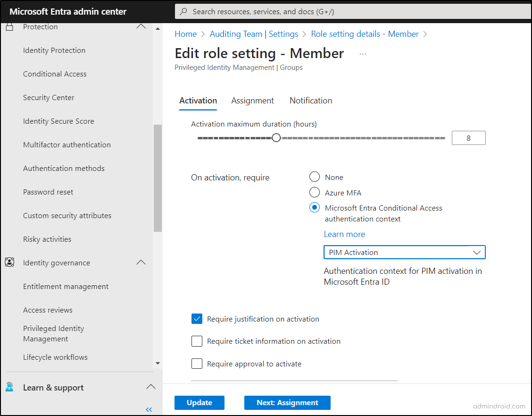This screenshot has width=532, height=416.
Task: Click the Update button
Action: [199, 403]
